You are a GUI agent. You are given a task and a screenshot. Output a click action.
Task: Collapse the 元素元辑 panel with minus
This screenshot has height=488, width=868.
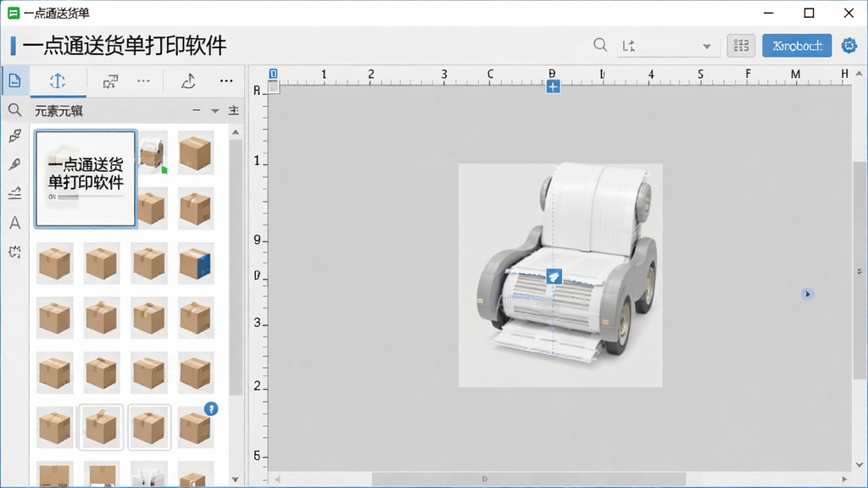(x=197, y=110)
